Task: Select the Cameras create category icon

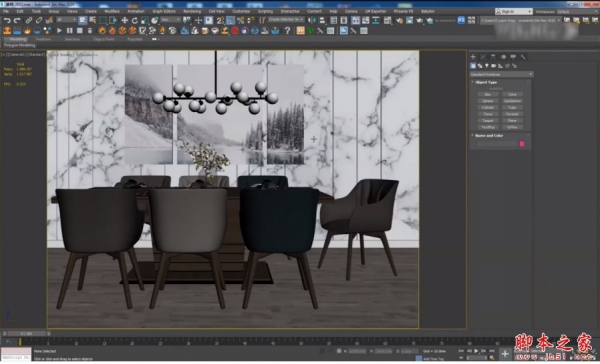Action: [494, 66]
